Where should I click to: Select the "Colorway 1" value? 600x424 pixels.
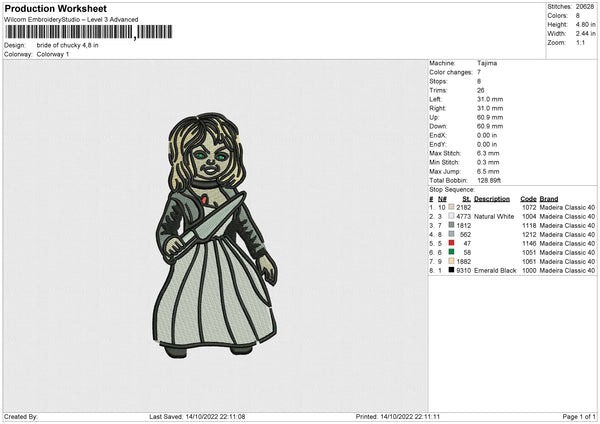(x=53, y=54)
